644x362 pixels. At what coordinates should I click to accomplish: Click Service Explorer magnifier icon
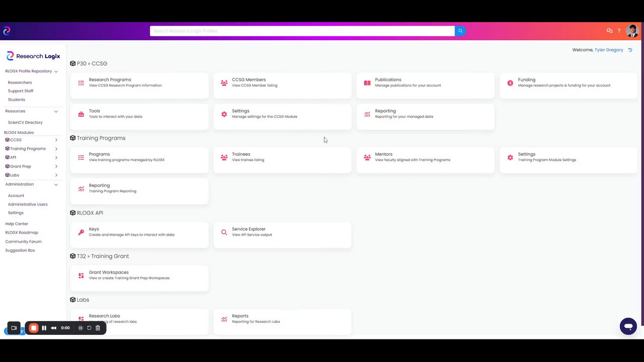click(224, 232)
